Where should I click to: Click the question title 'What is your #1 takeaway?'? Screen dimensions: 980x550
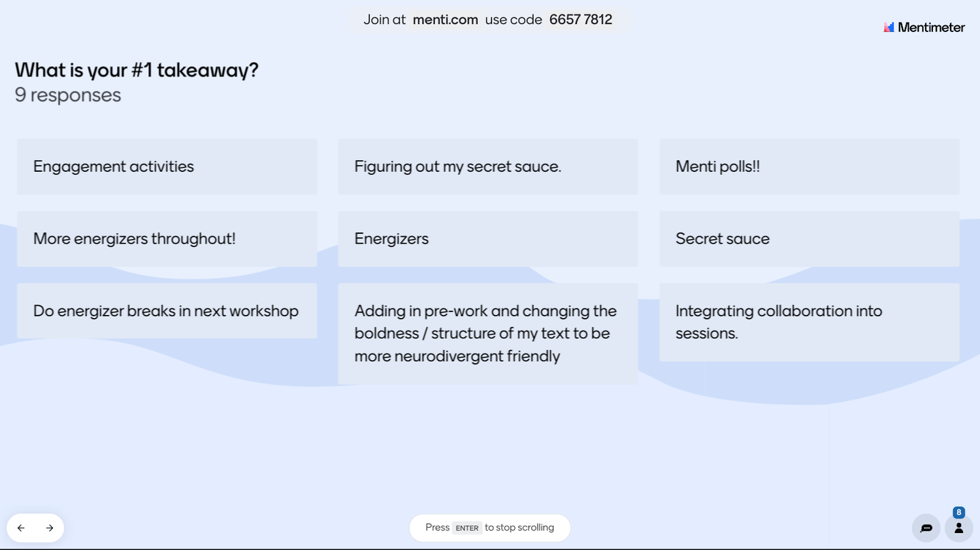(x=137, y=70)
